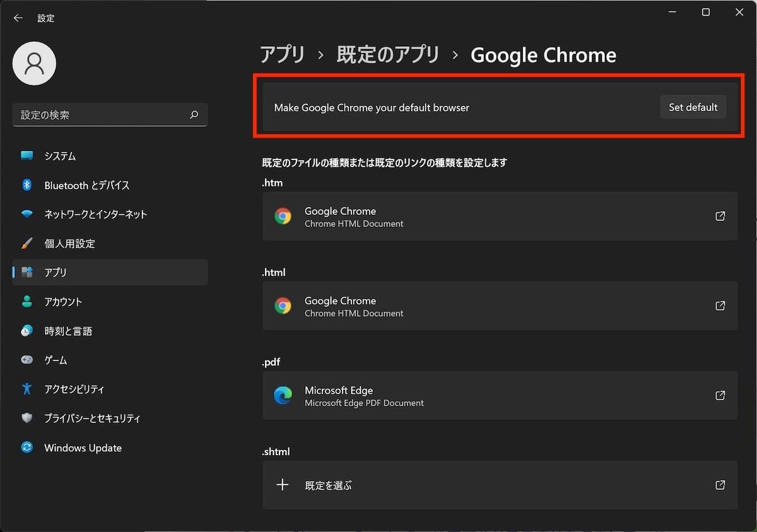Click the .pdf file type label
This screenshot has width=757, height=532.
click(271, 362)
